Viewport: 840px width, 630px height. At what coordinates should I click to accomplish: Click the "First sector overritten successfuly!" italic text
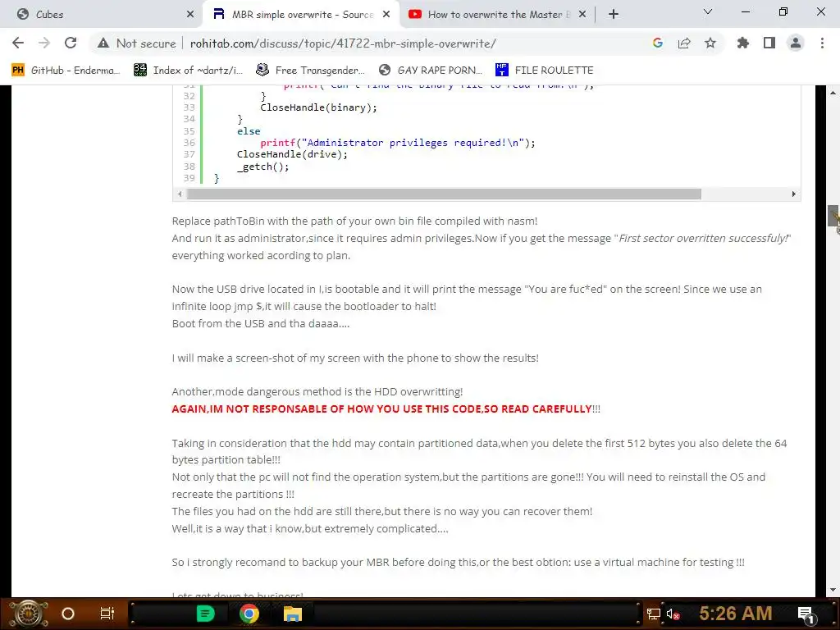coord(703,239)
